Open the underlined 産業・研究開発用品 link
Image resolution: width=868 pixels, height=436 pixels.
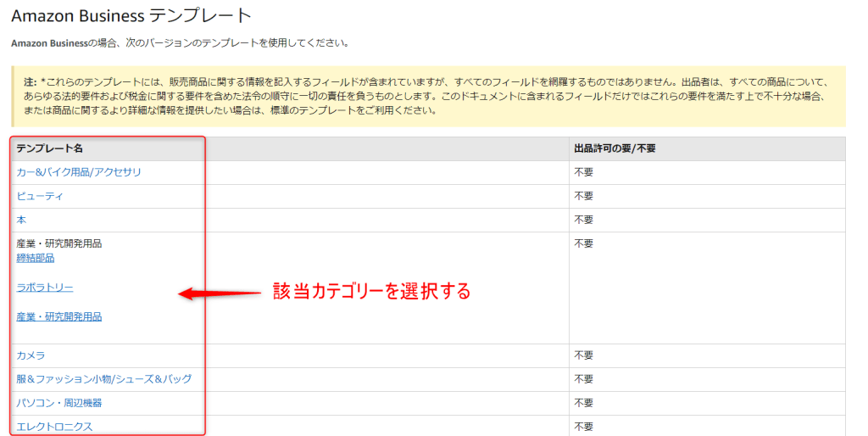click(x=59, y=317)
